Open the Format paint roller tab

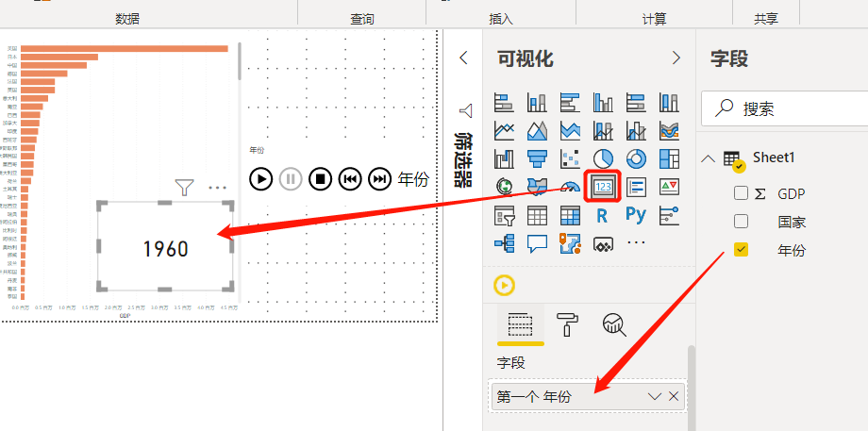click(568, 324)
